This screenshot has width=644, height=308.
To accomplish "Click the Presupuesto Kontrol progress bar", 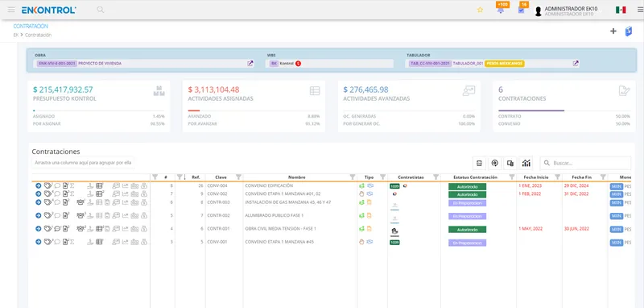I will pyautogui.click(x=98, y=110).
